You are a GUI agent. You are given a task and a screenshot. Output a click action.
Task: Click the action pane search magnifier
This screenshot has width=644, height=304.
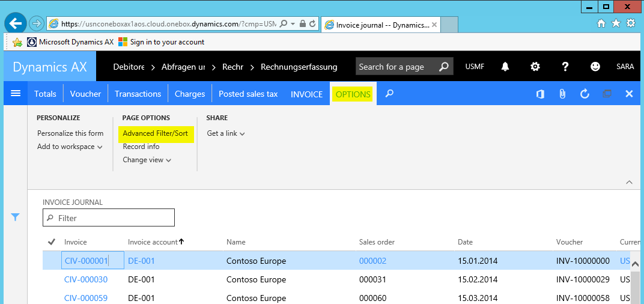(389, 94)
